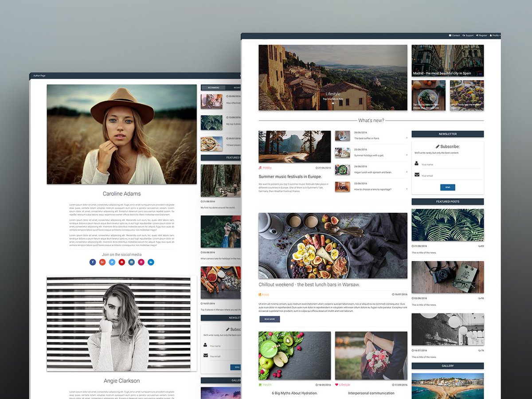Viewport: 532px width, 399px height.
Task: Open Caroline Adams' red Pinterest social icon
Action: pyautogui.click(x=122, y=262)
